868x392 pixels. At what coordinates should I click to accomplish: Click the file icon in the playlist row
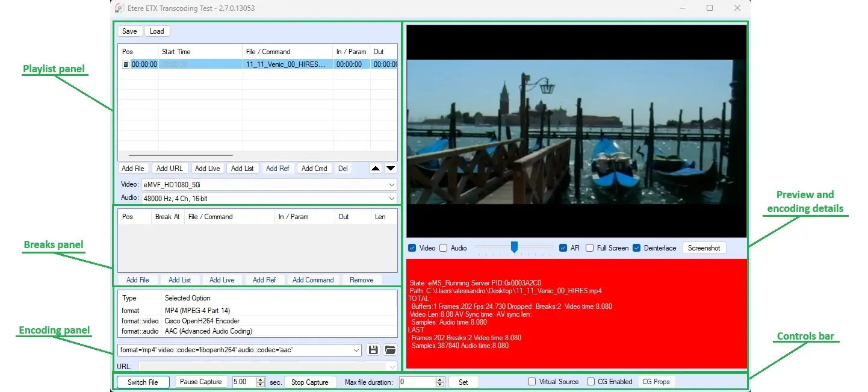click(125, 64)
